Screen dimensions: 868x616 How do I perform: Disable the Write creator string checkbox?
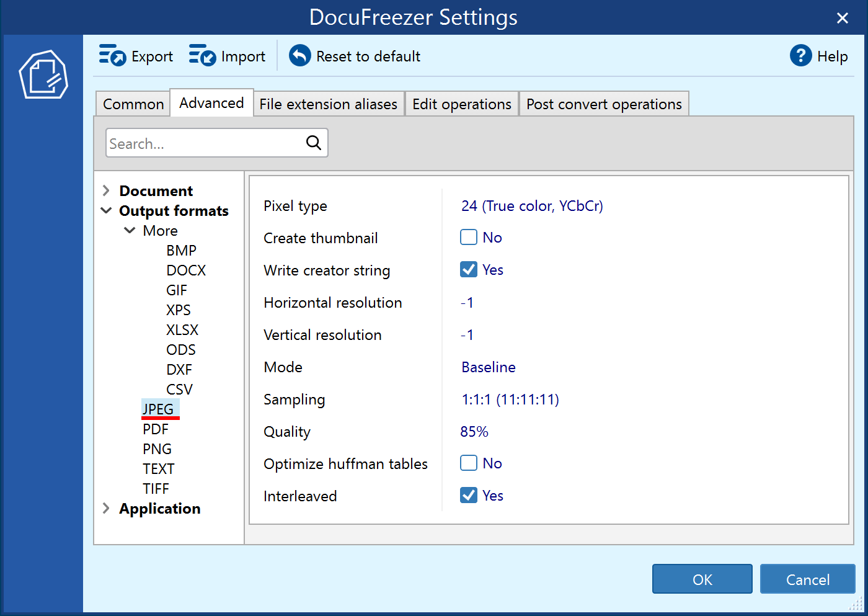click(x=469, y=269)
